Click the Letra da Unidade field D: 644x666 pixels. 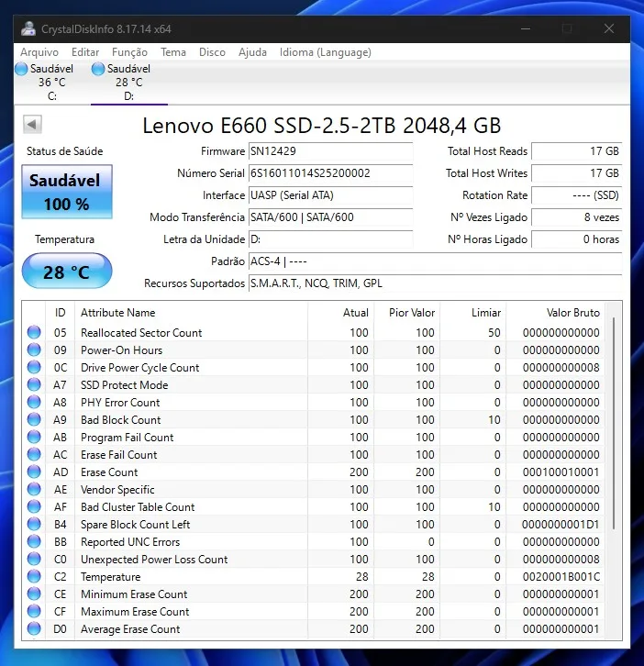coord(330,239)
